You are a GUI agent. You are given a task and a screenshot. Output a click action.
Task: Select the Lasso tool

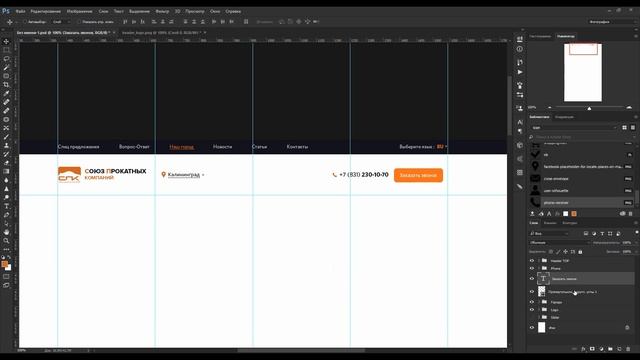pyautogui.click(x=6, y=59)
